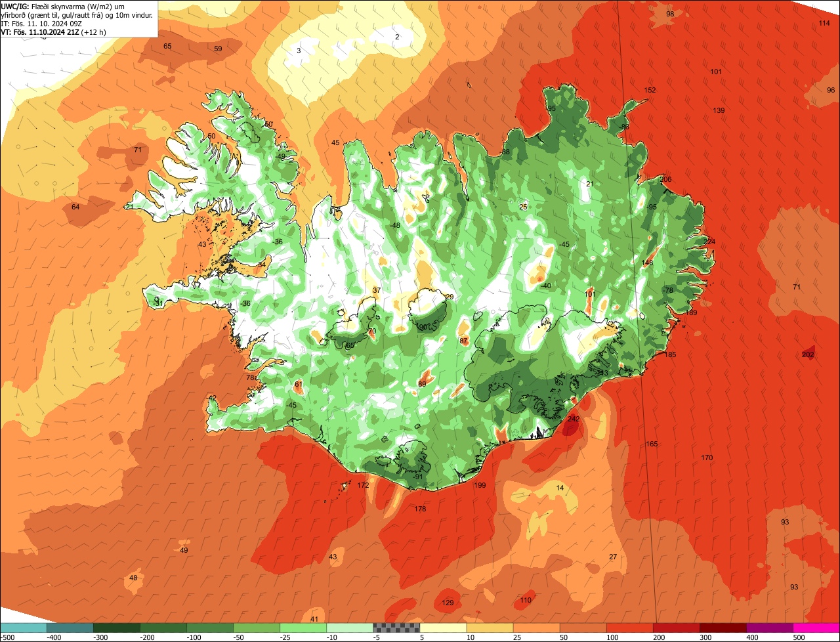
Task: Click the value -40 in the eastern interior
Action: tap(545, 286)
